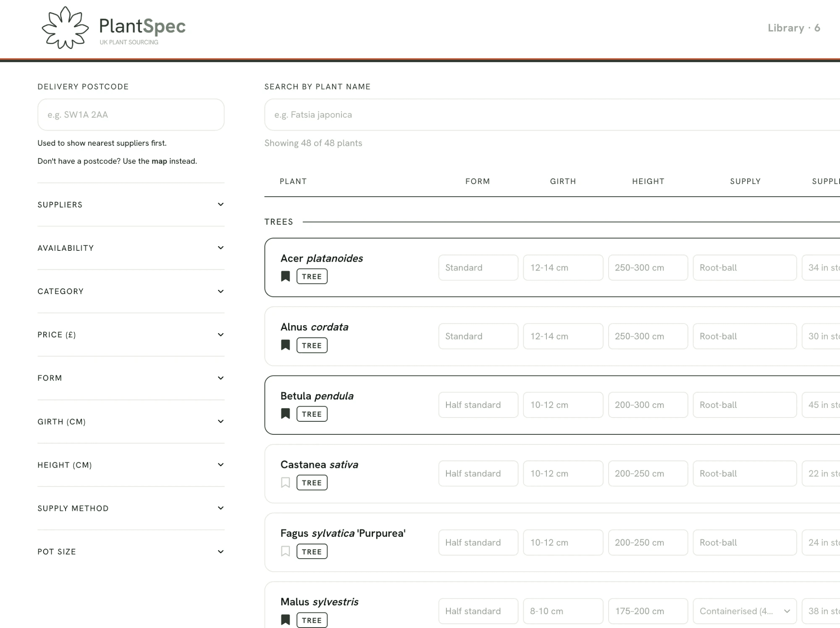Image resolution: width=840 pixels, height=628 pixels.
Task: Expand the Suppliers filter
Action: [x=131, y=205]
